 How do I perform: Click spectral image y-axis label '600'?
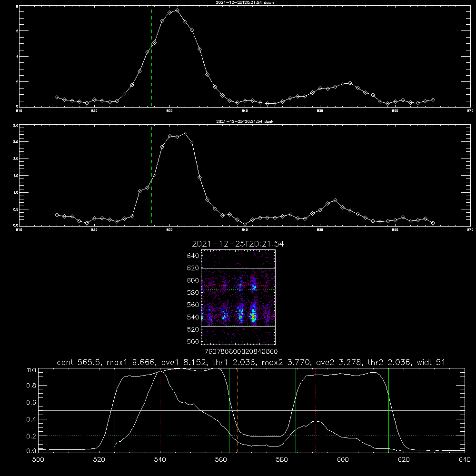193,280
